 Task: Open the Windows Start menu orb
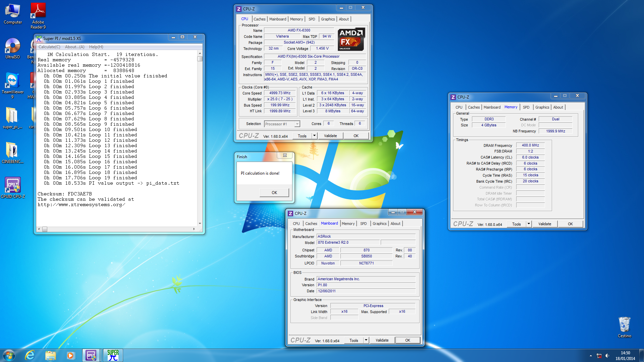click(9, 355)
